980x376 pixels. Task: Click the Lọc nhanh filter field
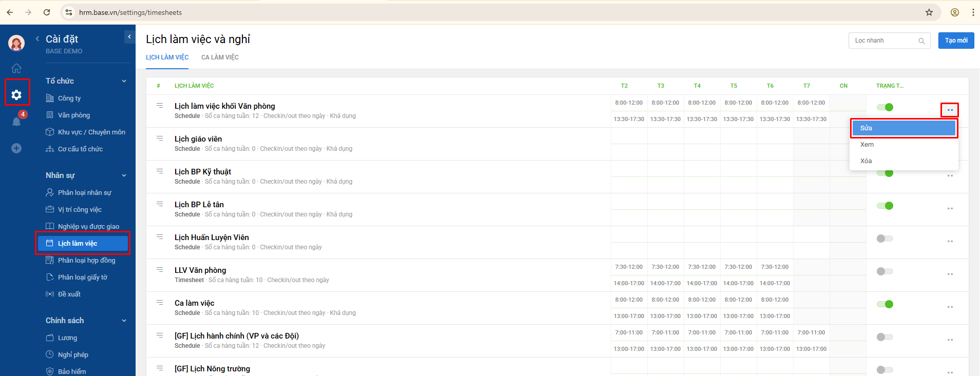point(889,41)
